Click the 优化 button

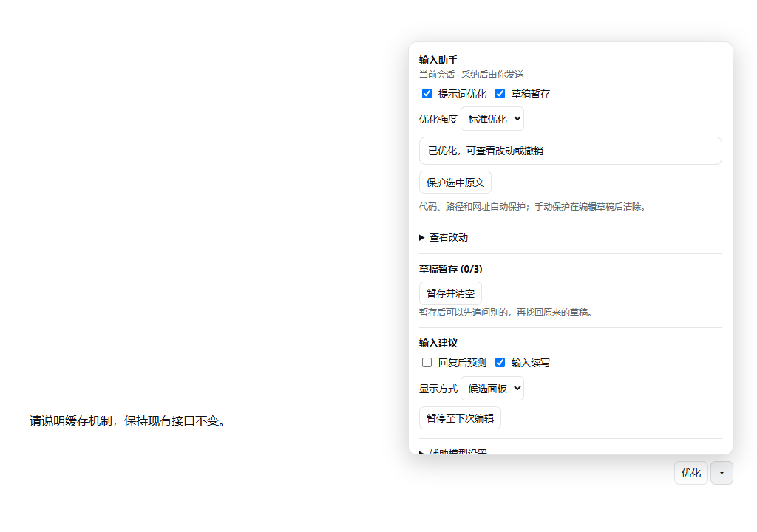click(x=691, y=473)
